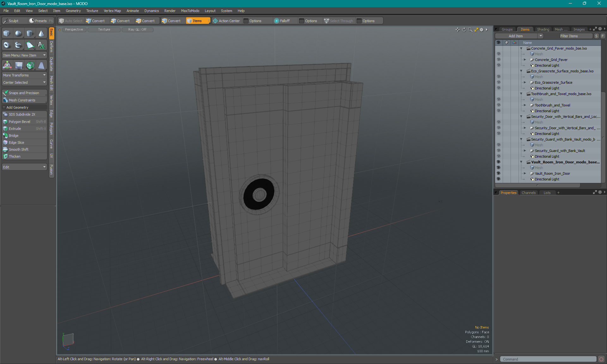Click the Smooth Shift button
This screenshot has width=607, height=364.
coord(24,149)
